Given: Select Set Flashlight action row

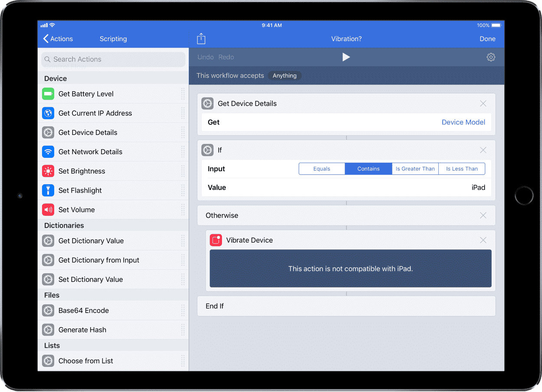Looking at the screenshot, I should 113,190.
